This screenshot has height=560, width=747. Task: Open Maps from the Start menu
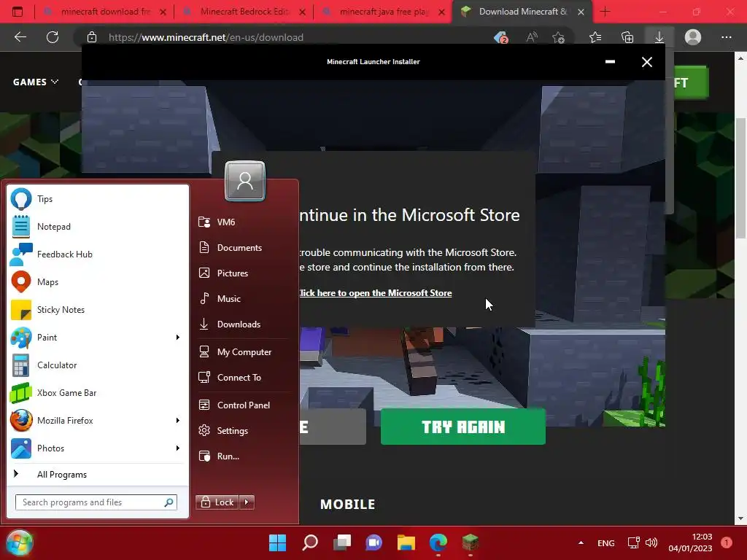[98, 282]
